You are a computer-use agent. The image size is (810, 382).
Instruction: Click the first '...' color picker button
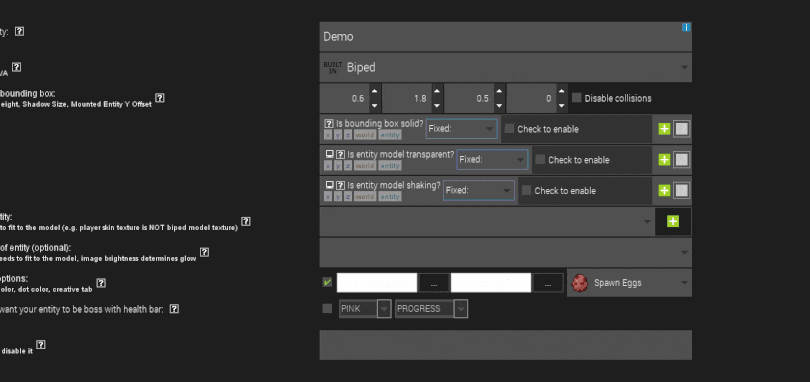coord(433,283)
